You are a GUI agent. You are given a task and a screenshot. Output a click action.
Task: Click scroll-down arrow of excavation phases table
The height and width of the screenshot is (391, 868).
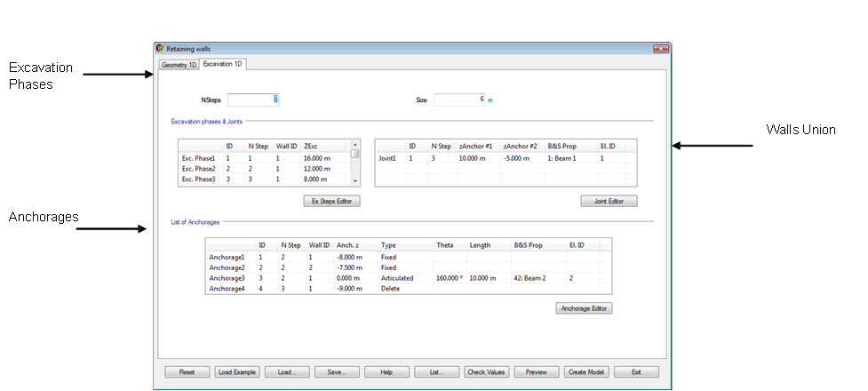355,181
